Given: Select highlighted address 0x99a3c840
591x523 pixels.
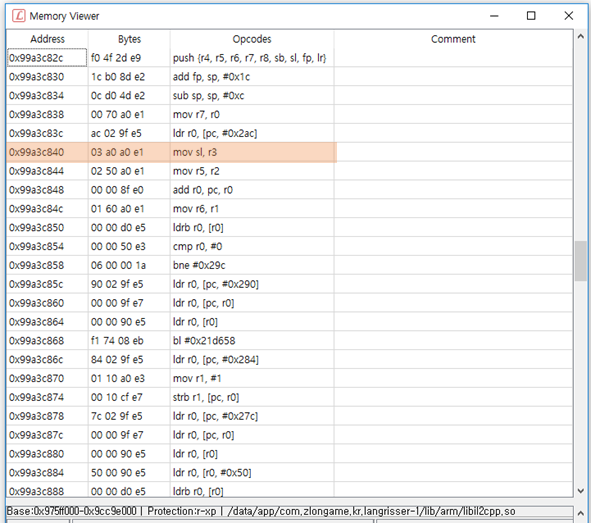Looking at the screenshot, I should pos(37,152).
